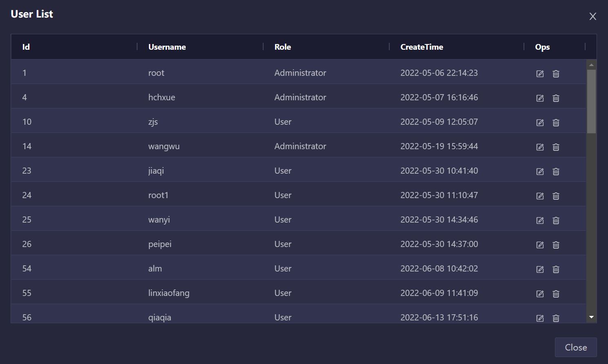608x364 pixels.
Task: Delete user zjs
Action: point(556,123)
